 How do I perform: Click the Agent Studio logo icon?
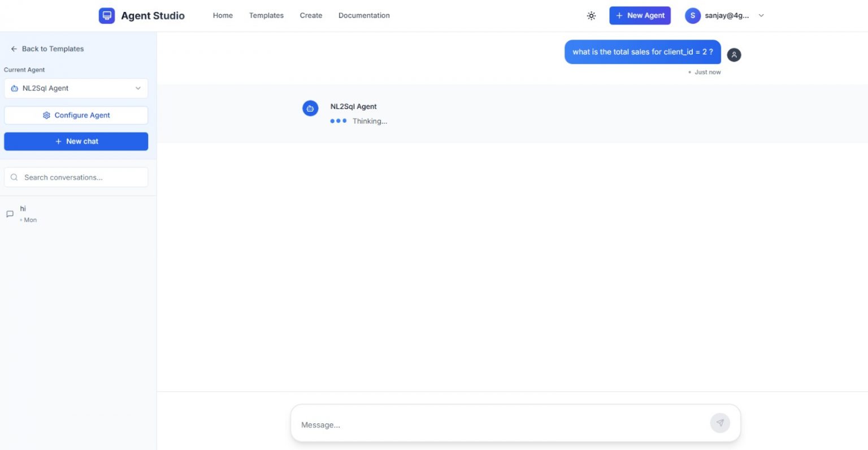(x=106, y=15)
